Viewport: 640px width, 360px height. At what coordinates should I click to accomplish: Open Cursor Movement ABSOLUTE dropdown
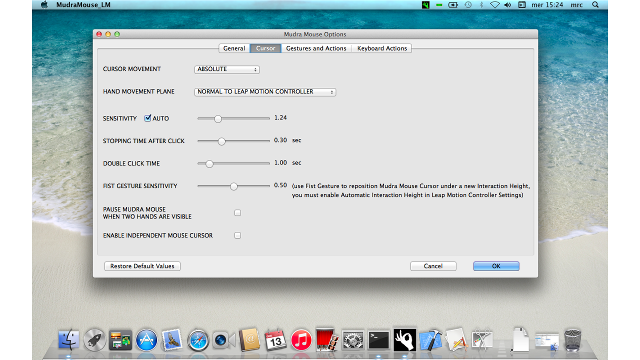pyautogui.click(x=227, y=69)
